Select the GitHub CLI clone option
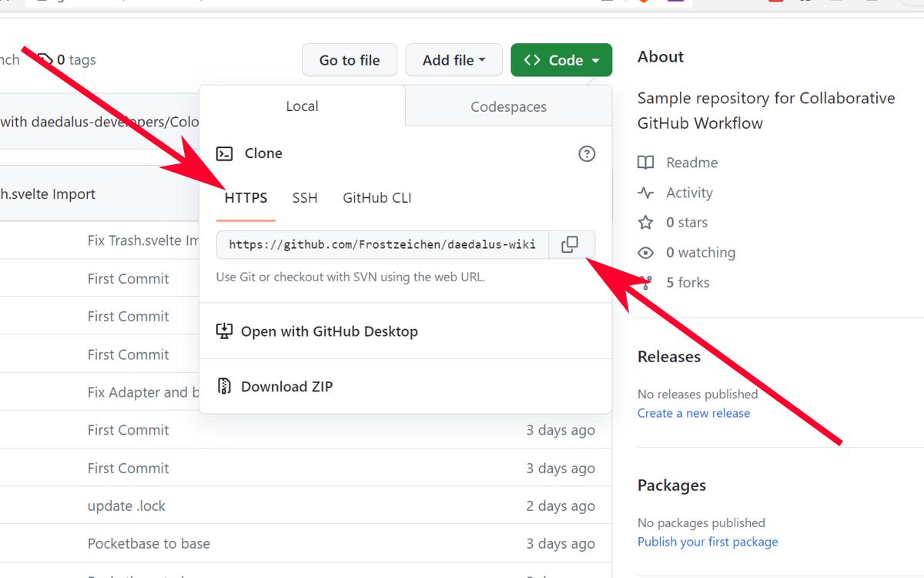 pyautogui.click(x=377, y=198)
